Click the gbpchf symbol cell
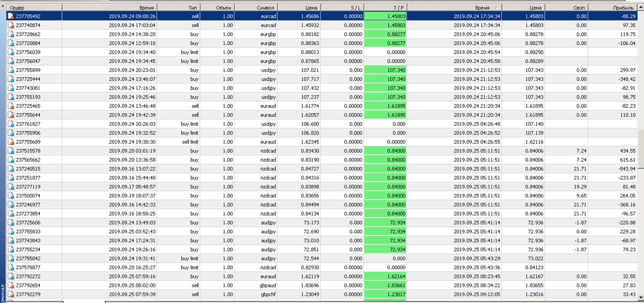This screenshot has height=303, width=644. pyautogui.click(x=256, y=294)
